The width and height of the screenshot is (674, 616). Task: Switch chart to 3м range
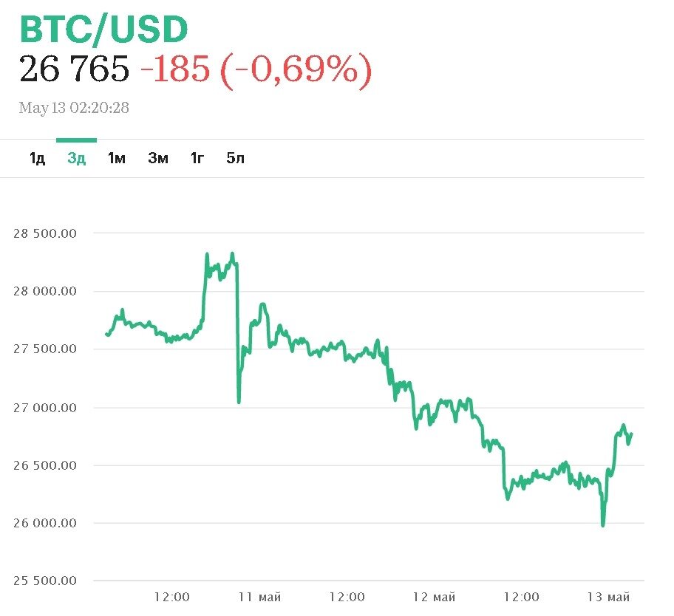[x=158, y=158]
